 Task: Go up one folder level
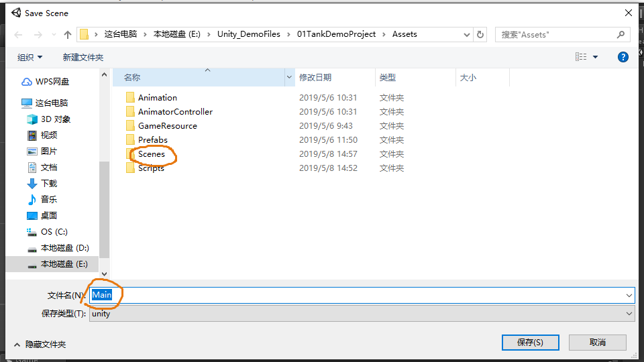pos(68,35)
